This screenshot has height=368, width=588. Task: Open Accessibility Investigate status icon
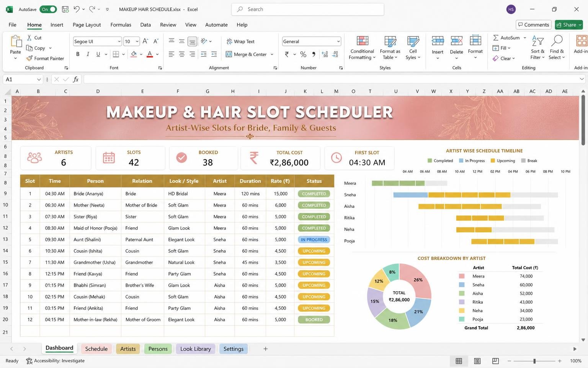click(29, 361)
